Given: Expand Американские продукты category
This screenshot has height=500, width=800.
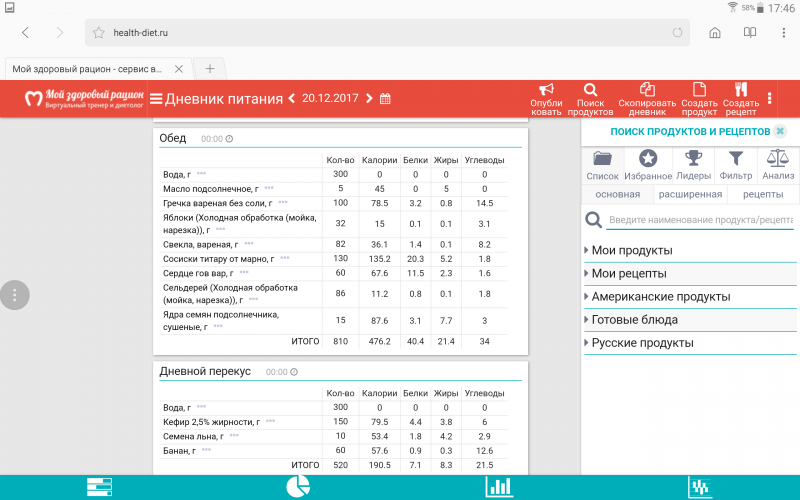Looking at the screenshot, I should (661, 297).
